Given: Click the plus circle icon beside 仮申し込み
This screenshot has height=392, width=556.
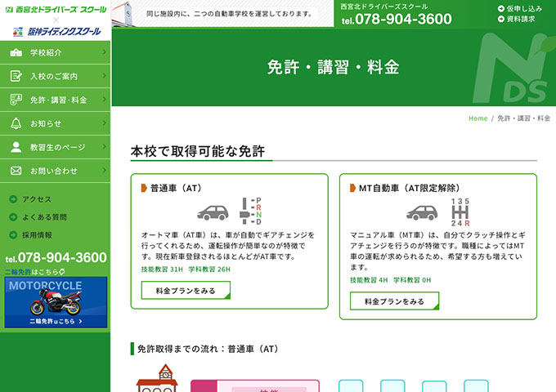Looking at the screenshot, I should coord(501,8).
